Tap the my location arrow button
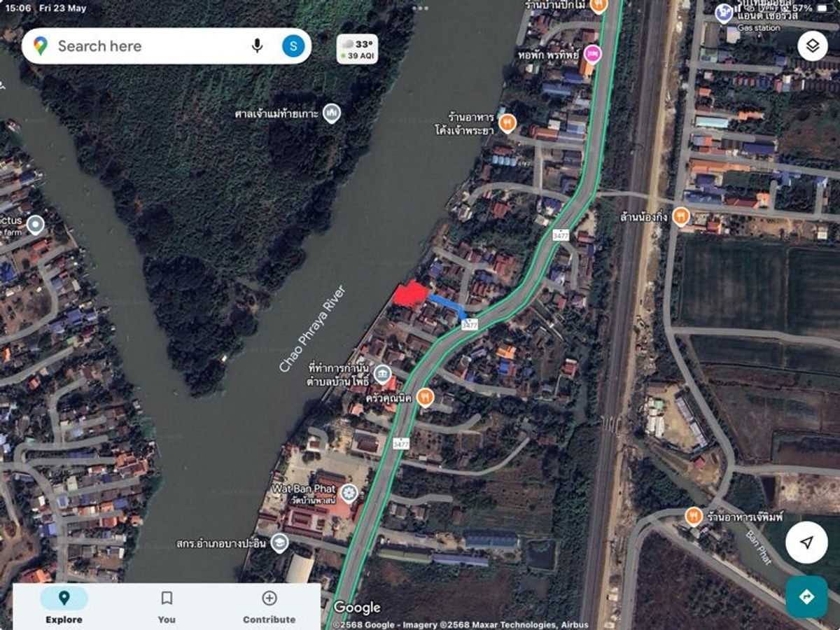The image size is (840, 630). click(x=806, y=542)
